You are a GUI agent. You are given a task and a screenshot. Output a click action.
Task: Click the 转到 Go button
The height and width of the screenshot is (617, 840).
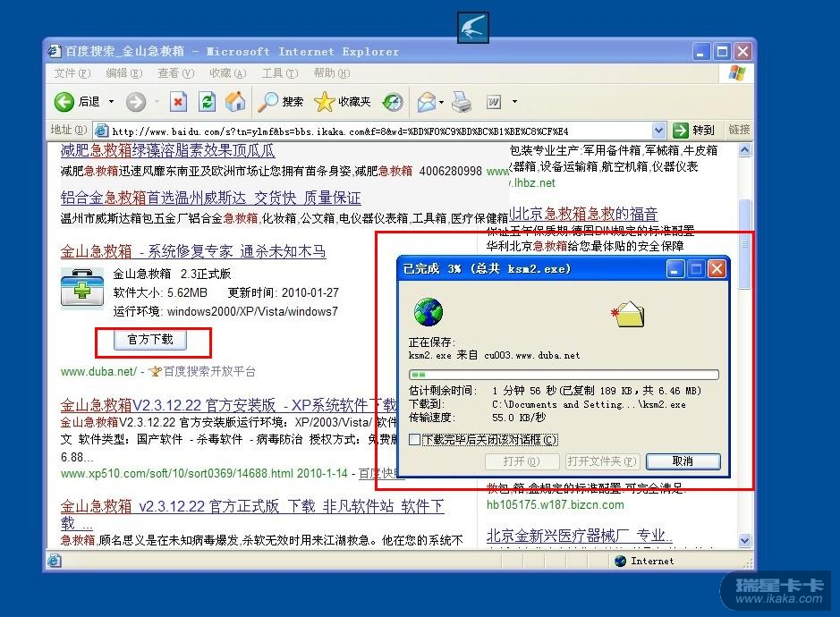(x=694, y=131)
